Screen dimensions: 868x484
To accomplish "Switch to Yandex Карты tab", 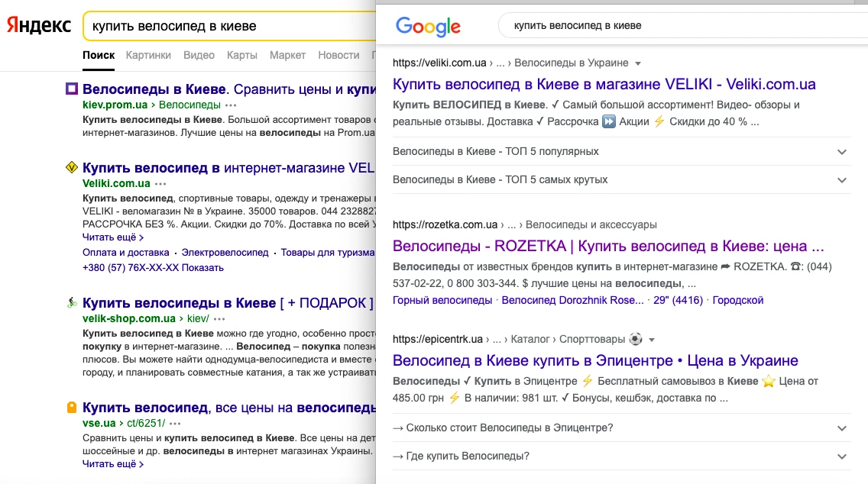I will tap(242, 55).
